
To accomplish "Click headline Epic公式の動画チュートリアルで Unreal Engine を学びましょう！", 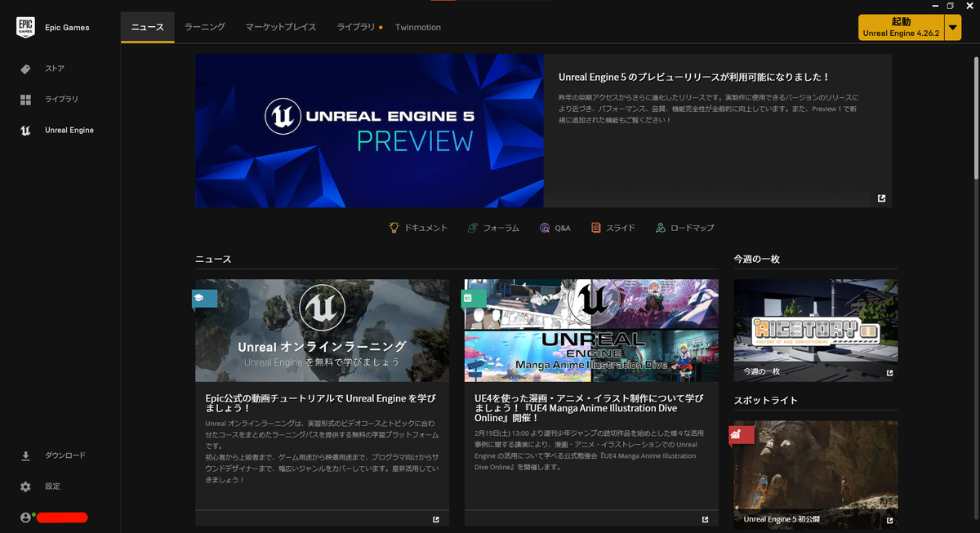I will [x=321, y=403].
